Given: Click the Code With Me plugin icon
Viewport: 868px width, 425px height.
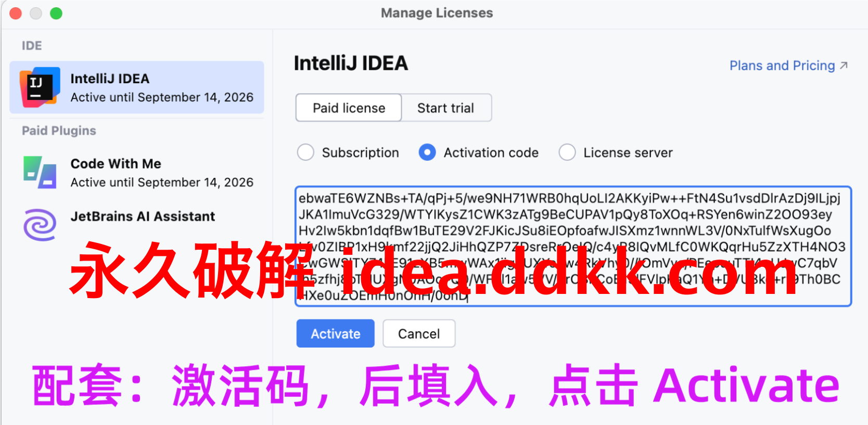Looking at the screenshot, I should (40, 172).
